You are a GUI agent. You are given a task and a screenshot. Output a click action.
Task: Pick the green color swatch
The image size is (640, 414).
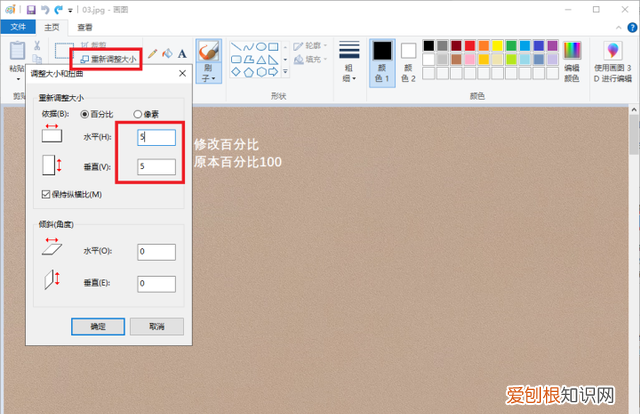(511, 45)
